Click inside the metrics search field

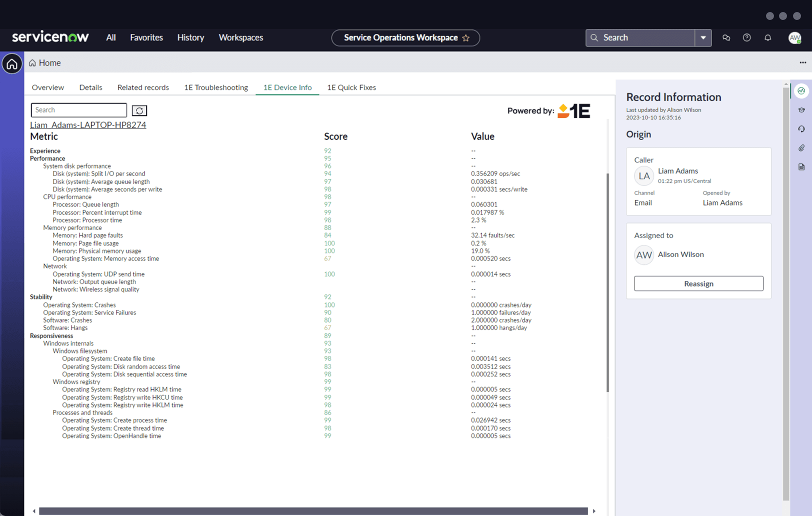pos(78,109)
